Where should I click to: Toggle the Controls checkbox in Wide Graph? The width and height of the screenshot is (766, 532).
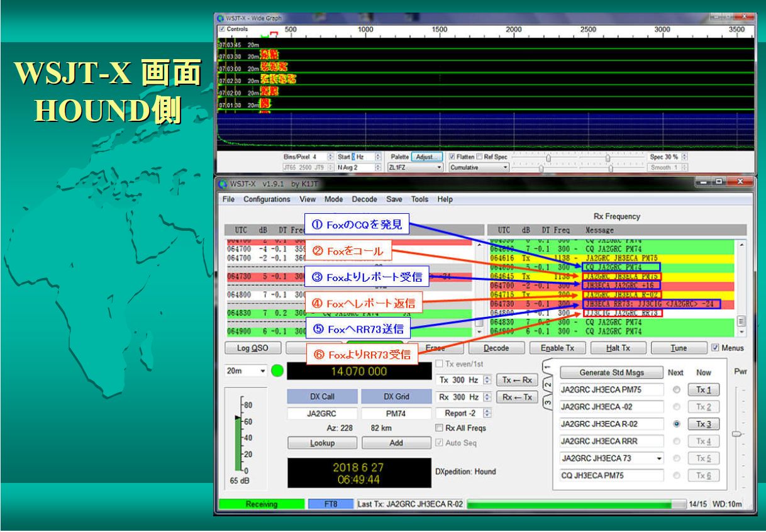[x=221, y=29]
